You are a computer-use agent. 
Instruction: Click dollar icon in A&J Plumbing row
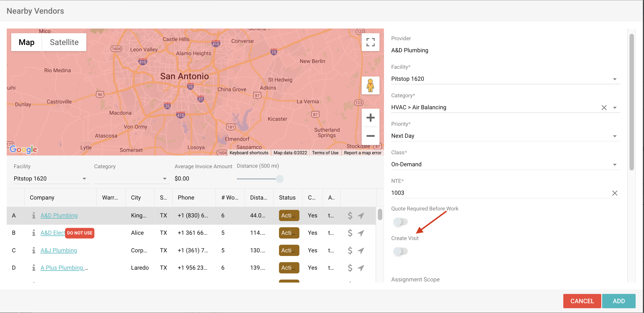pyautogui.click(x=350, y=250)
